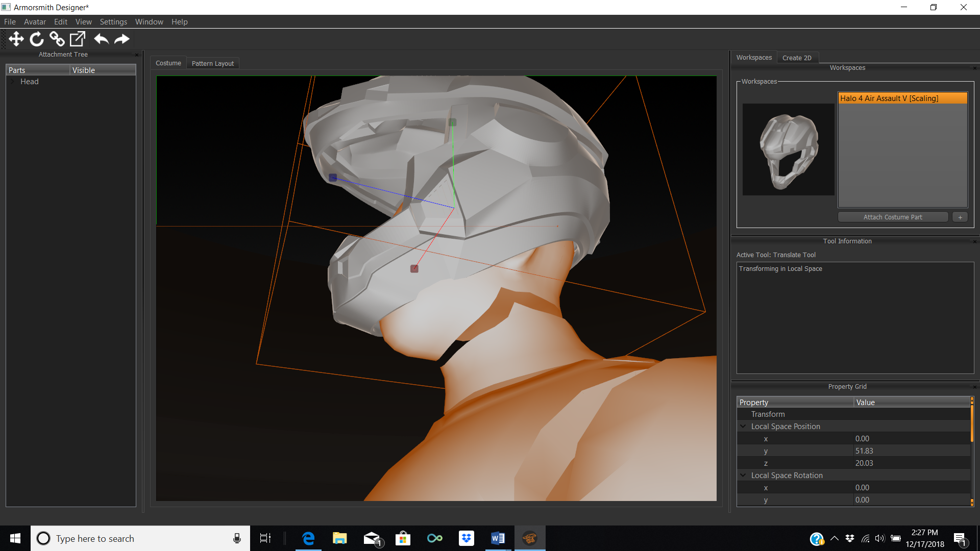Click the Visible column header

click(x=103, y=70)
